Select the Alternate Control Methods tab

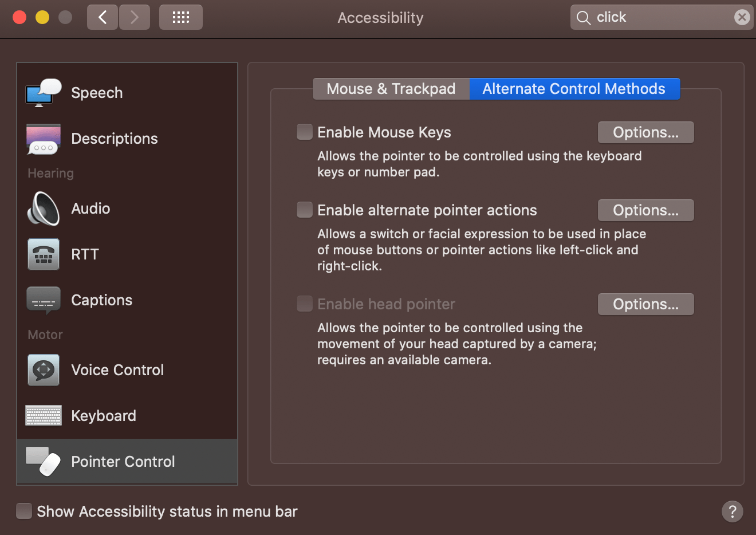click(574, 89)
